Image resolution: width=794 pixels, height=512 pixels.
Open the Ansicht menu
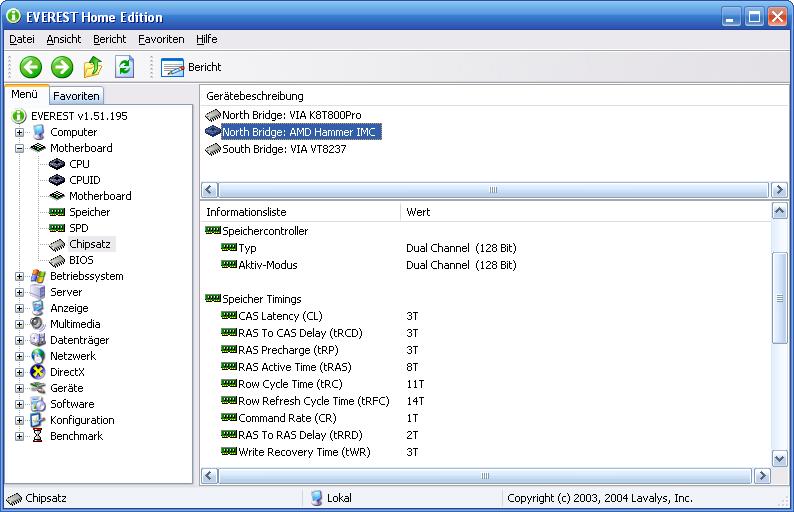coord(64,40)
